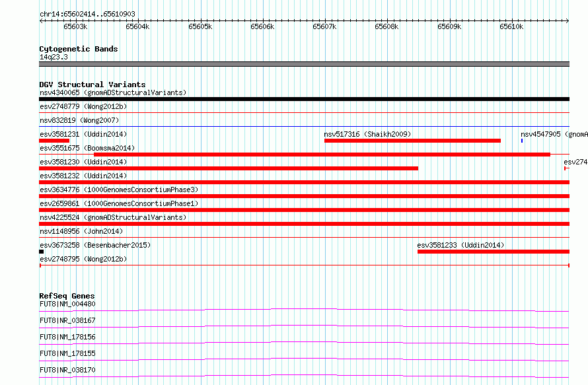Image resolution: width=588 pixels, height=385 pixels.
Task: Click the gray 14q23.3 cytogenetic band bar
Action: [x=304, y=64]
